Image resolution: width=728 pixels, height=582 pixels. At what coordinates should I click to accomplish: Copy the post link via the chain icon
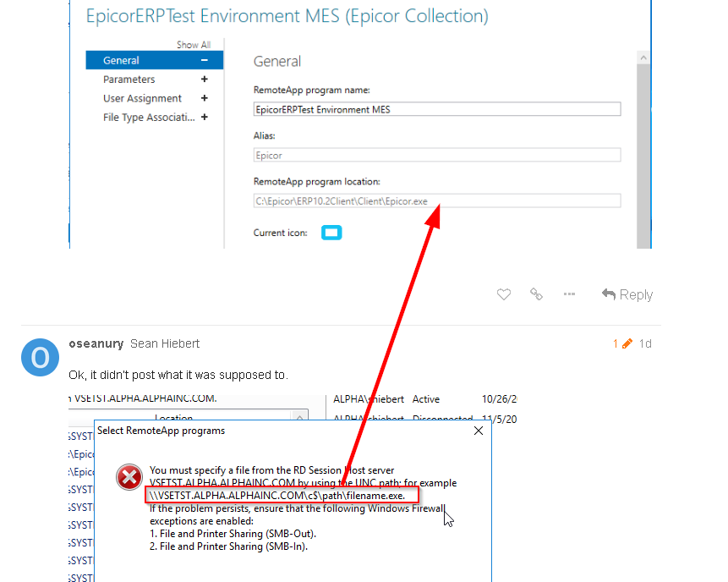coord(536,294)
